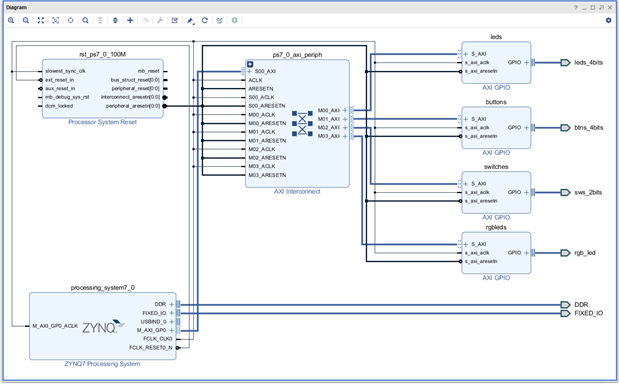Expand the USBIND_0 interface pin
Viewport: 619px width, 384px height.
click(x=172, y=322)
